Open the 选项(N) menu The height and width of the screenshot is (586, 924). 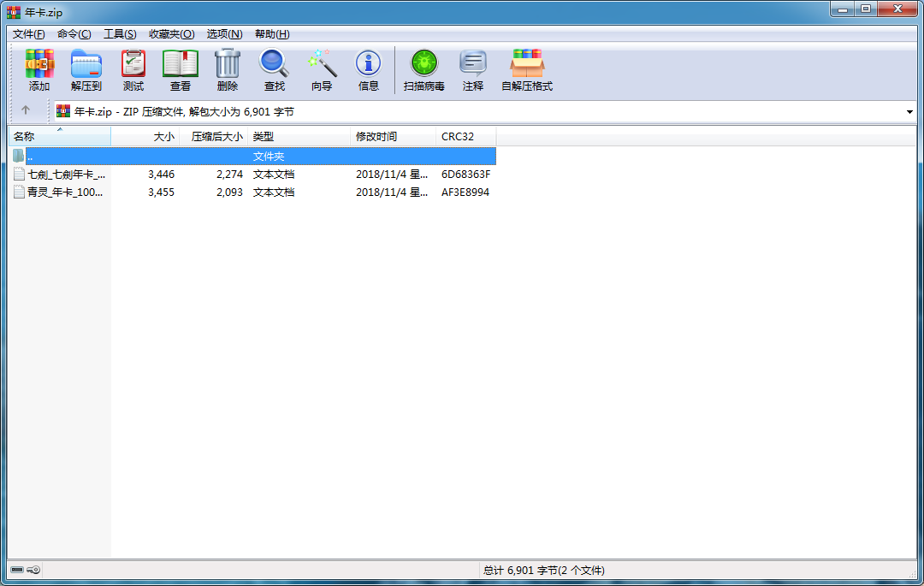[224, 34]
